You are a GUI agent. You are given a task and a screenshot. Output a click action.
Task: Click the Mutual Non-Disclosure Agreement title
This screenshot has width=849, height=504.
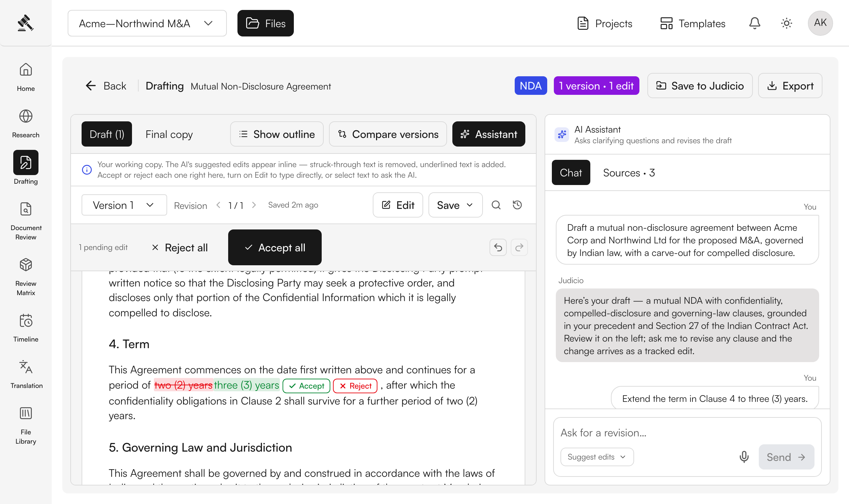click(261, 86)
